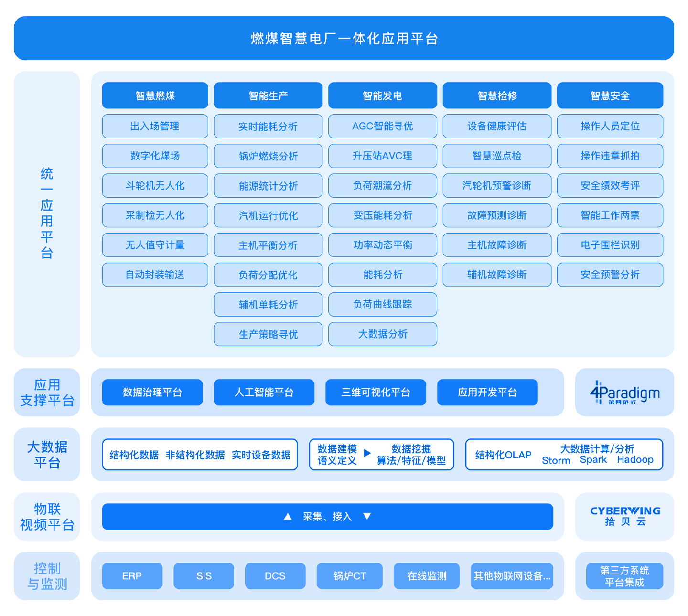
Task: Click the 操作人员定位 item
Action: [610, 126]
